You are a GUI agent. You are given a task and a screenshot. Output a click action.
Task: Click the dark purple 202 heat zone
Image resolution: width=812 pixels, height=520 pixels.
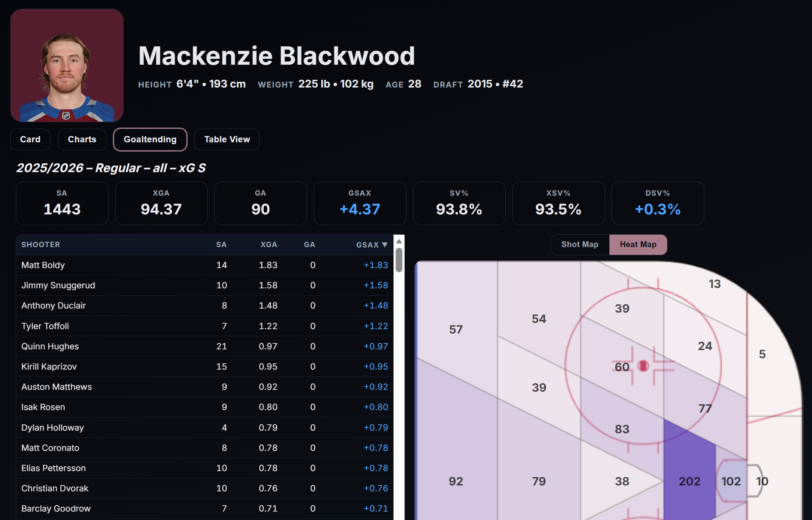click(689, 481)
